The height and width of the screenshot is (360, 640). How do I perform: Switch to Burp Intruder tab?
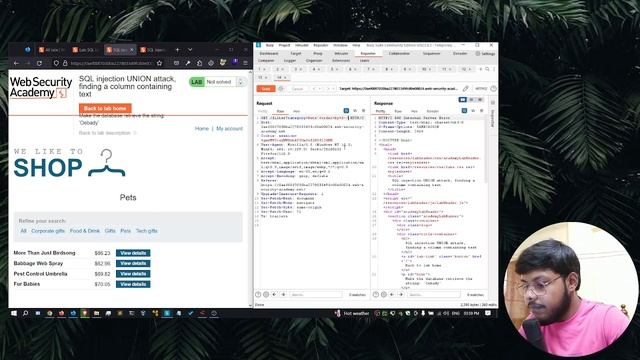pyautogui.click(x=341, y=53)
